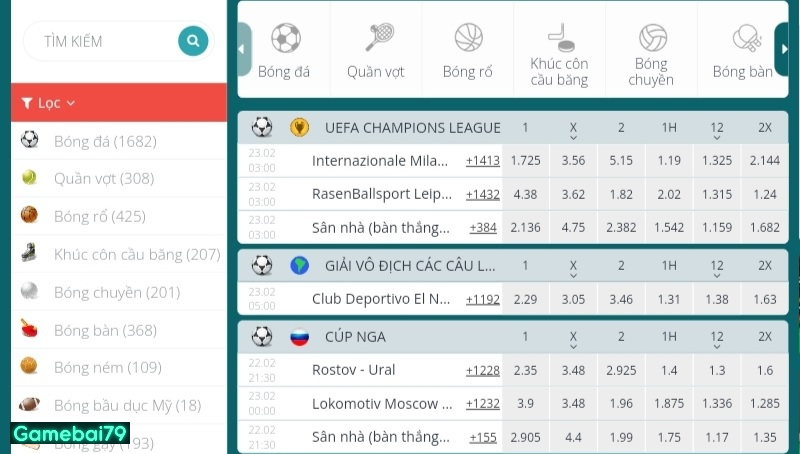The image size is (800, 454).
Task: Open the Bóng rổ basketball icon in carousel
Action: (x=468, y=38)
